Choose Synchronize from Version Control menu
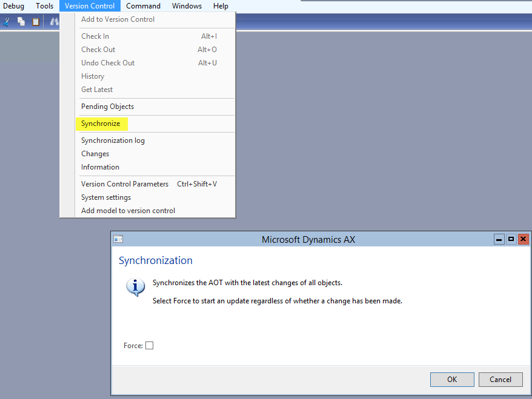This screenshot has width=532, height=399. (x=101, y=124)
